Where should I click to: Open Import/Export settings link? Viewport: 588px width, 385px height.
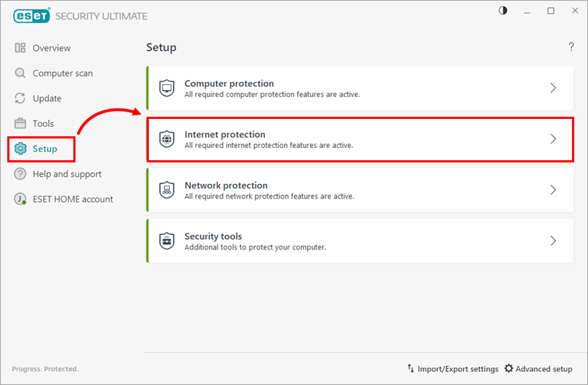click(x=453, y=369)
